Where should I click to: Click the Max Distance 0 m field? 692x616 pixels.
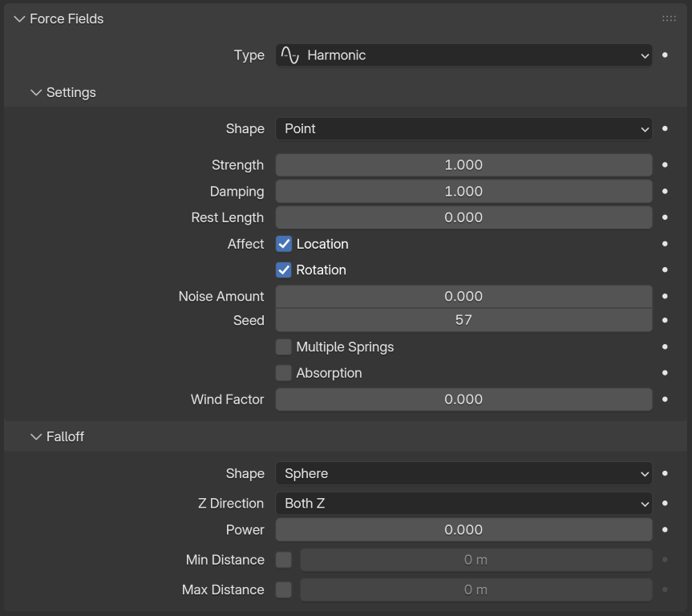(476, 590)
